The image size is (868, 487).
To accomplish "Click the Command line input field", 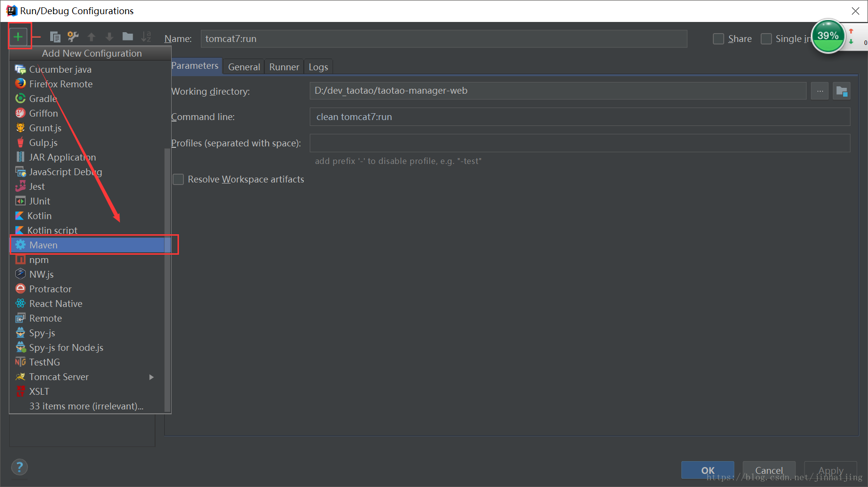I will [580, 117].
